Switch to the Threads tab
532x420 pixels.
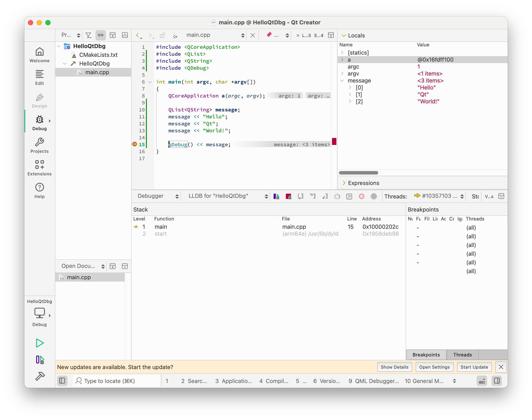coord(462,354)
